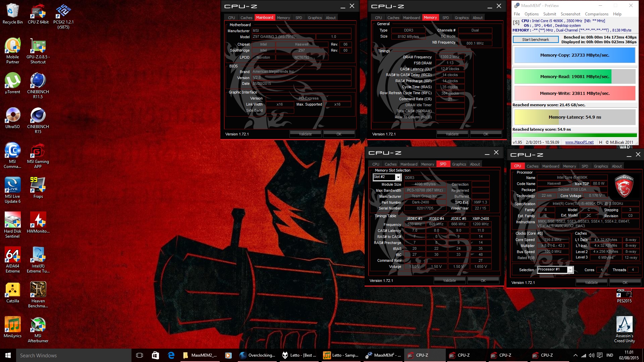Image resolution: width=644 pixels, height=362 pixels.
Task: Click the taskbar clock showing 11.01
Action: coord(629,355)
